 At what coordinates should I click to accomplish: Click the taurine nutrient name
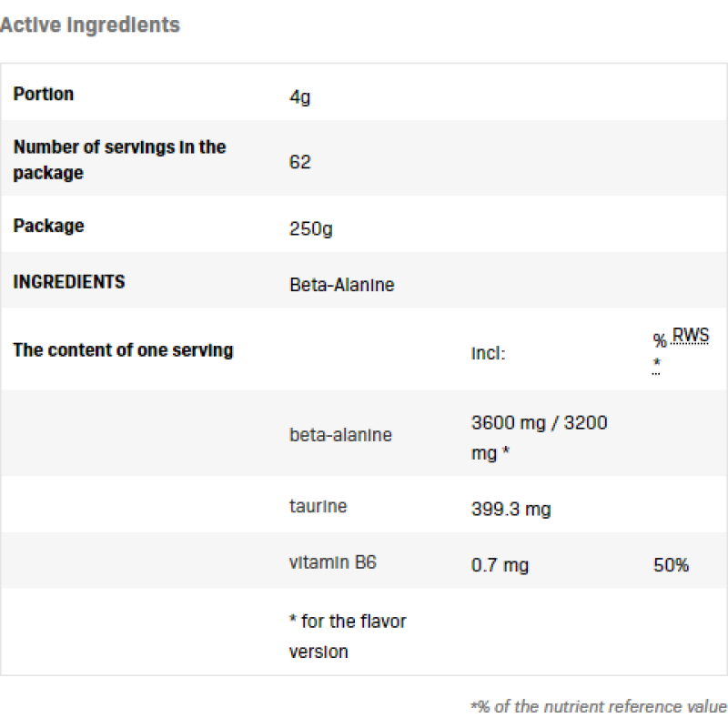[318, 506]
